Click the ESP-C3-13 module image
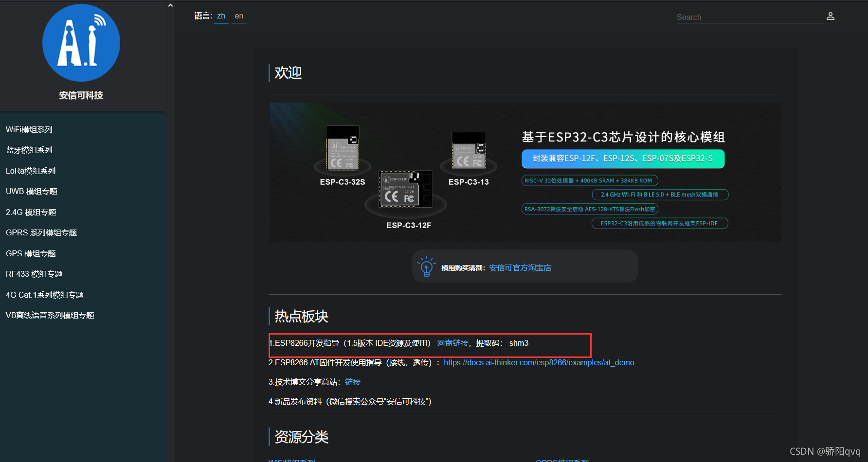Image resolution: width=868 pixels, height=462 pixels. (469, 150)
